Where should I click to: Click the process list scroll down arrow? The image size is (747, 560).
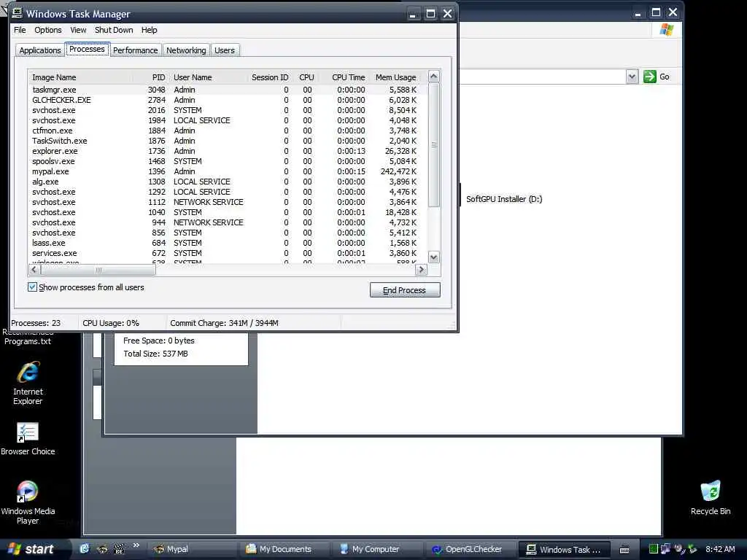pyautogui.click(x=433, y=257)
